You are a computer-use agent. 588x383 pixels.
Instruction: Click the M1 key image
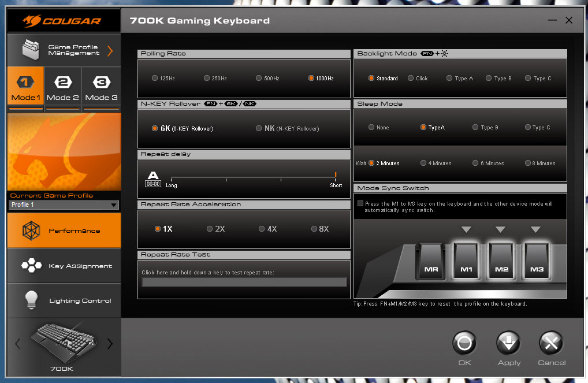coord(466,261)
